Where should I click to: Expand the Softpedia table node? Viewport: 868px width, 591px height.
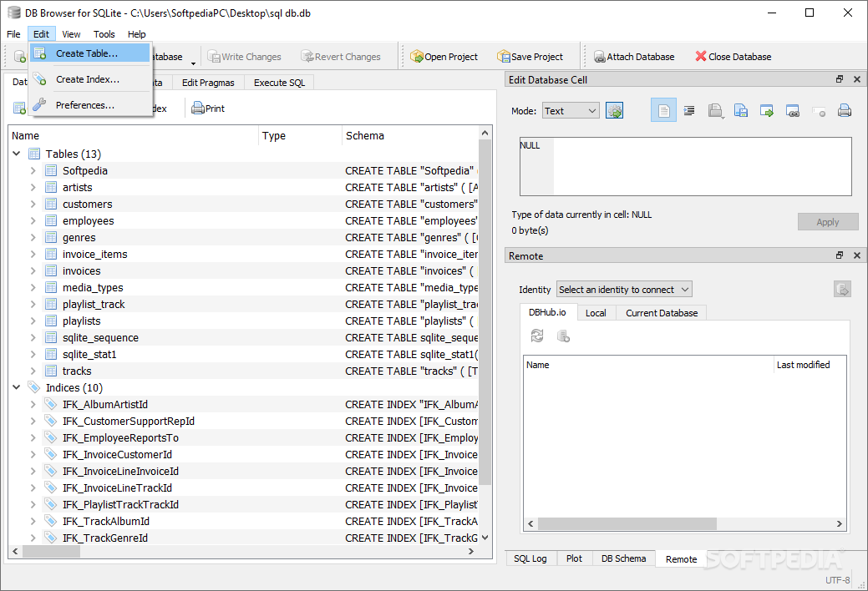33,170
